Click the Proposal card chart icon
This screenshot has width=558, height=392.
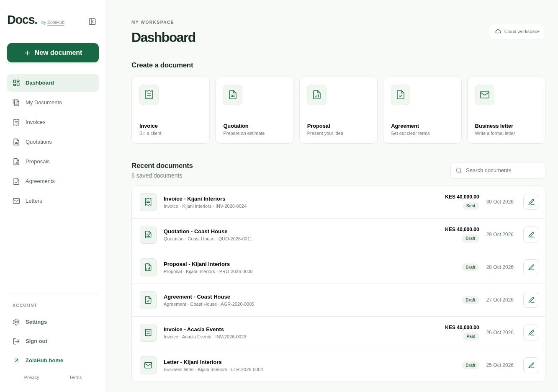[317, 95]
